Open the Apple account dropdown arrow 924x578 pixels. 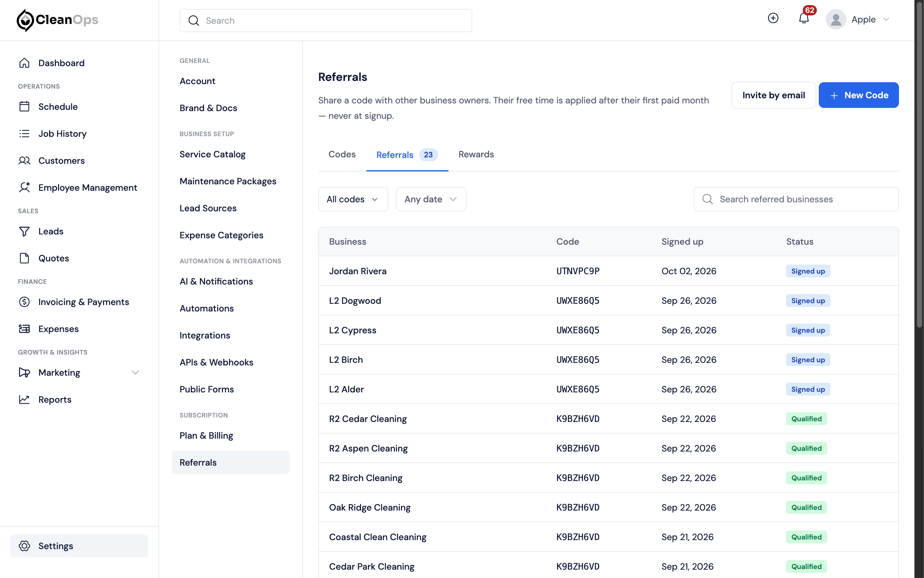(886, 20)
